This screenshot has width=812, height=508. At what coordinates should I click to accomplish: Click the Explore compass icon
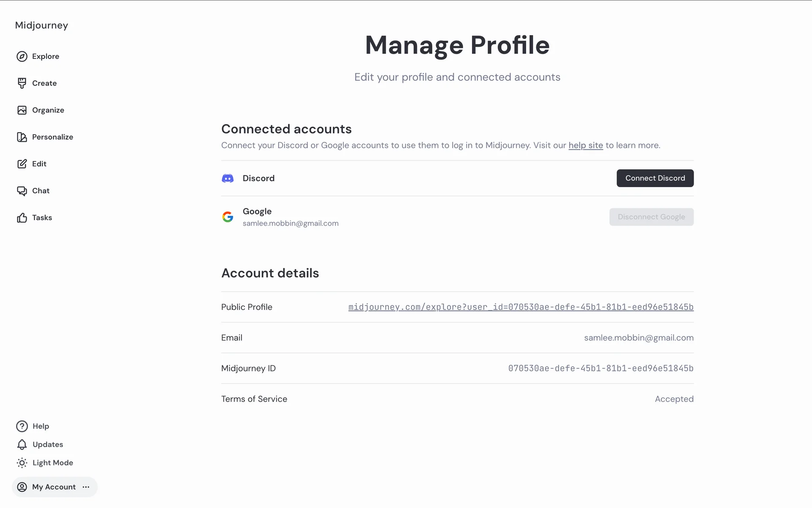[x=22, y=56]
